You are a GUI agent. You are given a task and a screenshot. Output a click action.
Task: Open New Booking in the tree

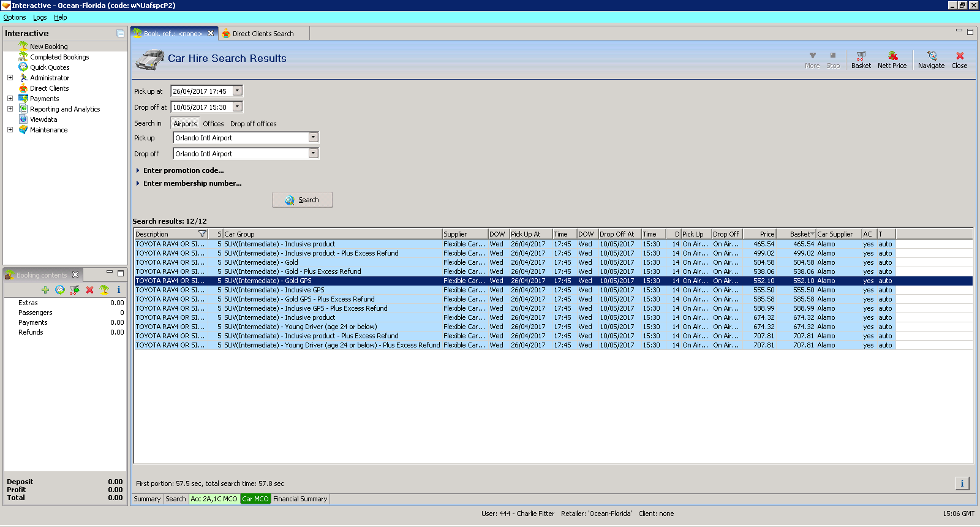click(49, 47)
